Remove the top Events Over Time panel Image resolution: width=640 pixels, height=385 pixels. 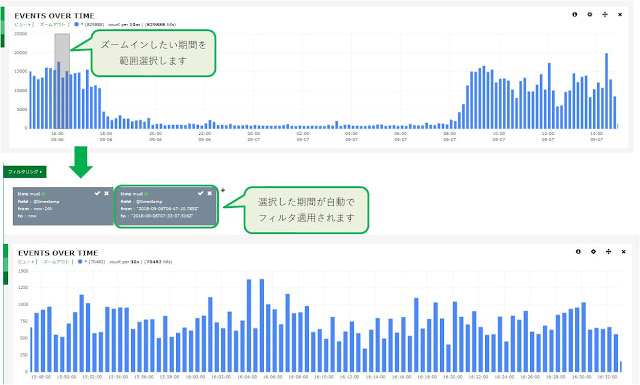click(620, 15)
